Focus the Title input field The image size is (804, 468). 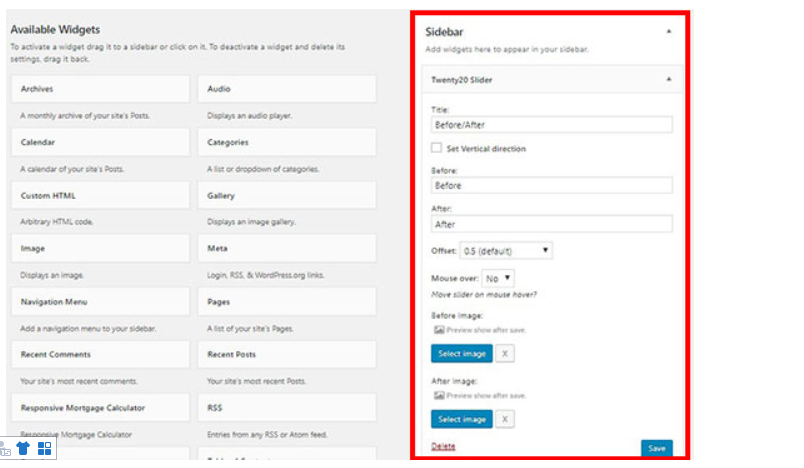(551, 125)
